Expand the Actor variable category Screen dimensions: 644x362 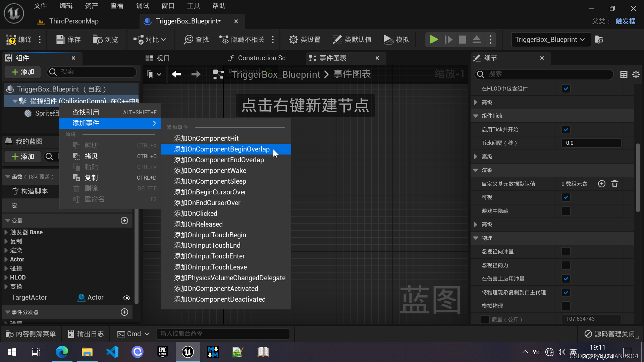tap(6, 259)
